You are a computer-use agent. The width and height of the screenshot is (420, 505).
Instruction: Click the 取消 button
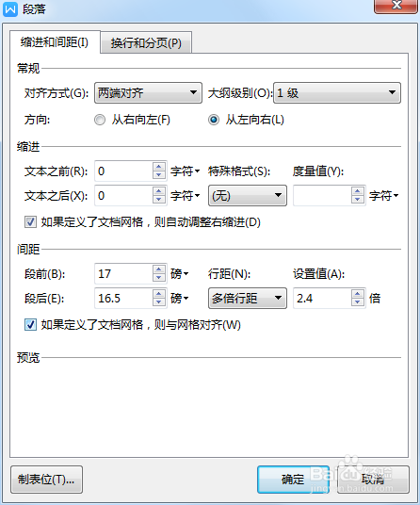coord(373,480)
